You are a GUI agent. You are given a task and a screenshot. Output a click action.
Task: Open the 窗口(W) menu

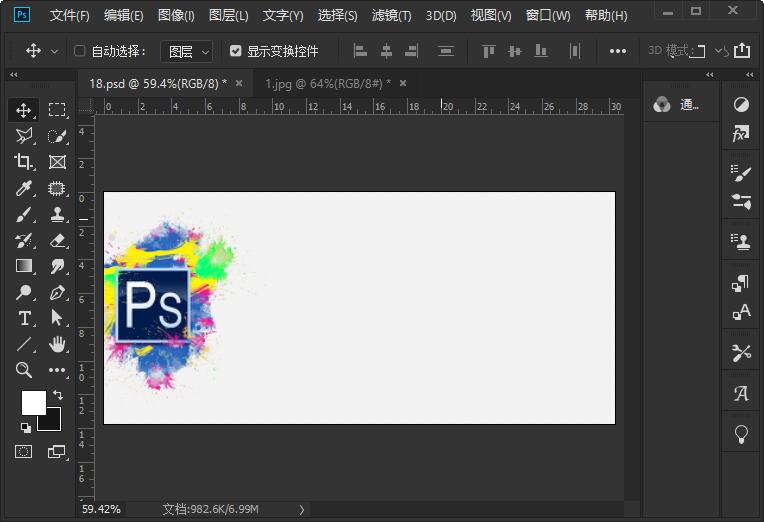[x=548, y=16]
